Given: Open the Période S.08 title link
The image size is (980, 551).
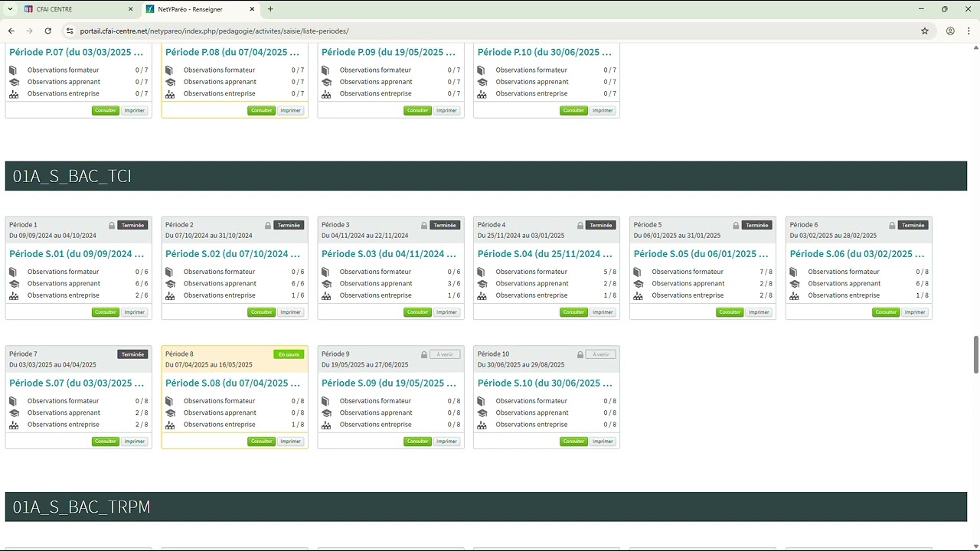Looking at the screenshot, I should coord(233,383).
